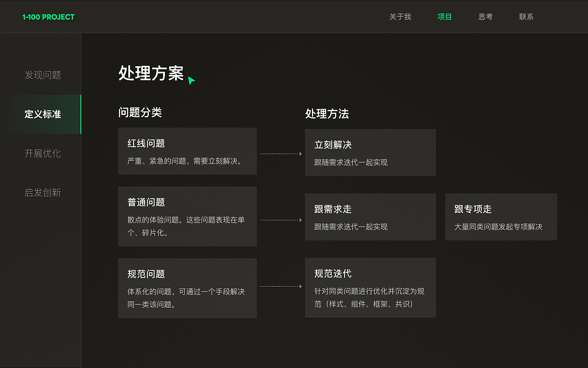Click the 处理方案 heading
588x368 pixels.
point(150,73)
